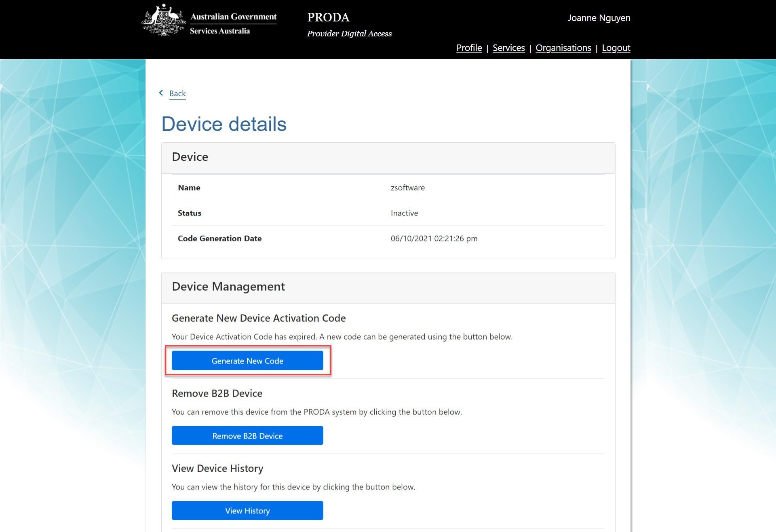Click the Joanne Nguyen user name
Screen dimensions: 776x532
coord(599,18)
